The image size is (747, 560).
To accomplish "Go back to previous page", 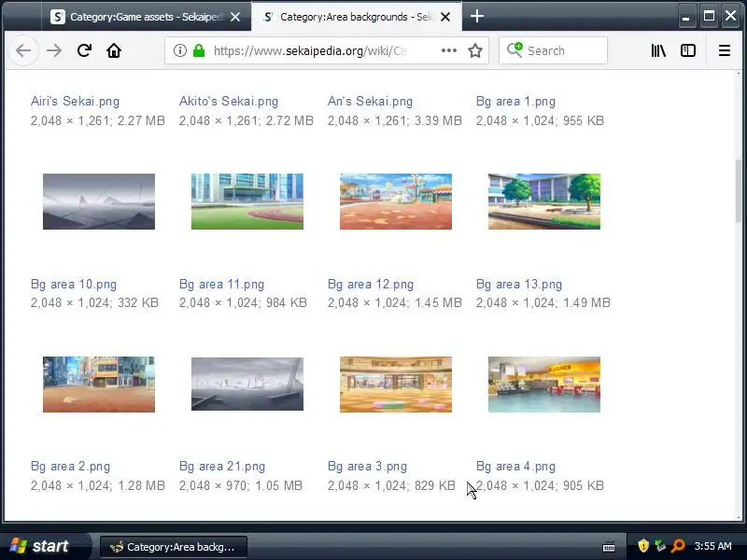I will [23, 50].
